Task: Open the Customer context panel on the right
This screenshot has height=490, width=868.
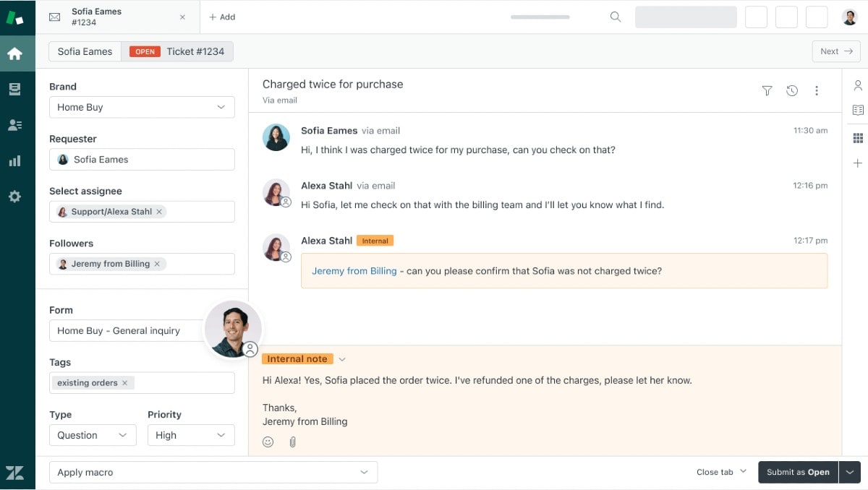Action: click(x=858, y=85)
